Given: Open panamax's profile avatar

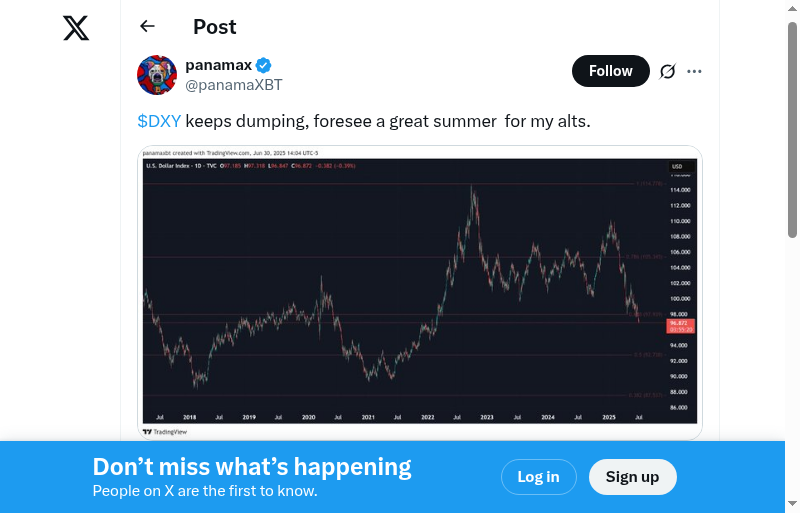Looking at the screenshot, I should pos(157,75).
